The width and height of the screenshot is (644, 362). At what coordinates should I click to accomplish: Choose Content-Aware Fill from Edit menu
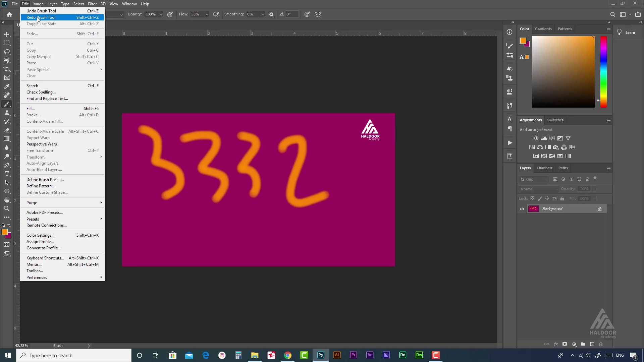coord(44,121)
